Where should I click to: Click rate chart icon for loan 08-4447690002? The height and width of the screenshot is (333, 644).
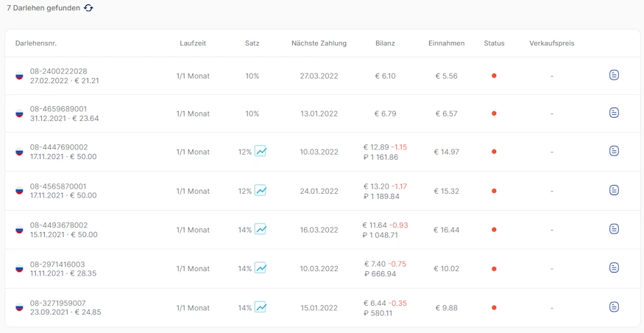(x=261, y=151)
